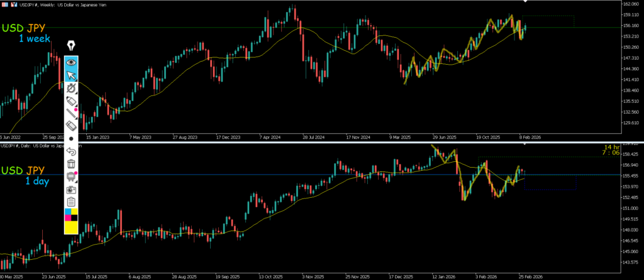Screen dimensions: 644x280
Task: Toggle the whiteboard easel mode
Action: click(x=71, y=176)
